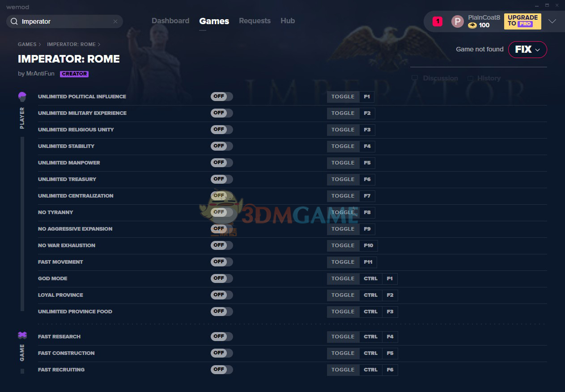Click the gold coins balance icon
Image resolution: width=565 pixels, height=392 pixels.
(x=472, y=25)
